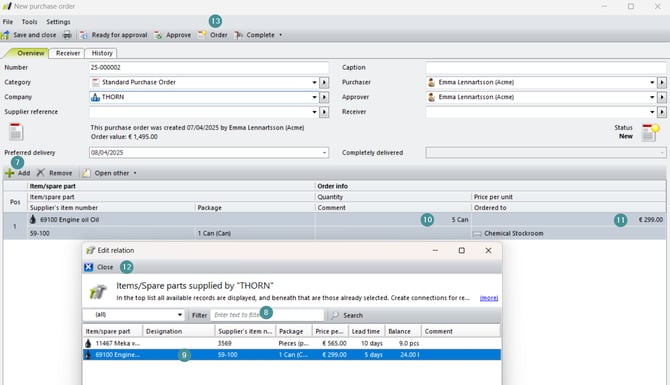The height and width of the screenshot is (385, 670).
Task: Click the Filter text input field
Action: (267, 315)
